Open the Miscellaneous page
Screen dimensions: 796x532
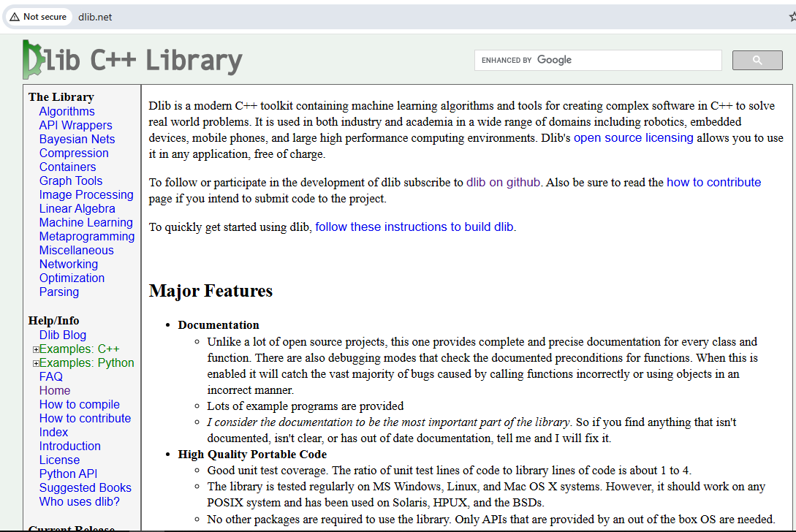(x=77, y=250)
